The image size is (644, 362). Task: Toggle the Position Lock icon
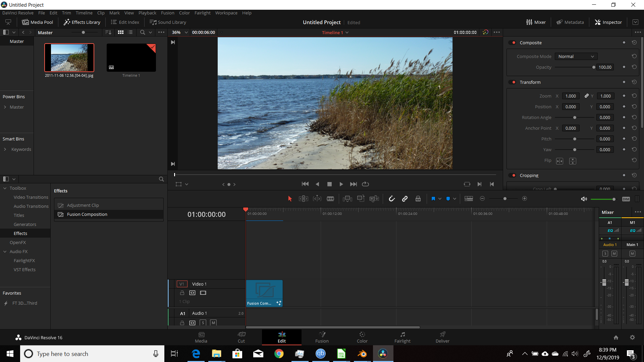click(418, 199)
